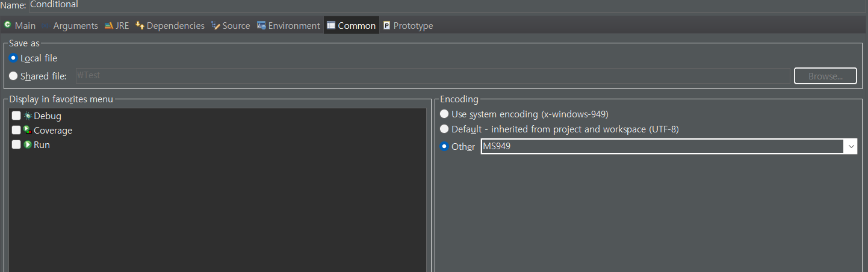
Task: Click the Environment tab icon
Action: click(x=261, y=26)
